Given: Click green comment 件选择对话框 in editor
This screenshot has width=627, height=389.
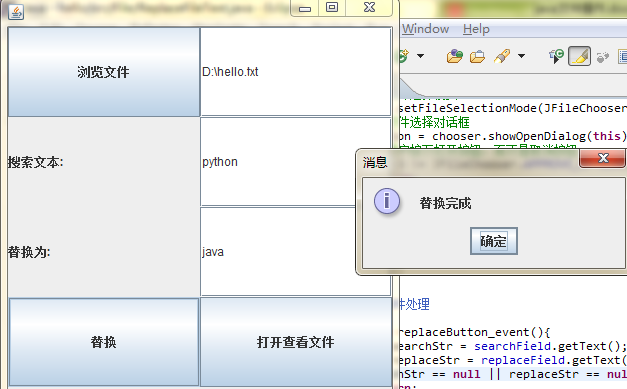Looking at the screenshot, I should 435,122.
